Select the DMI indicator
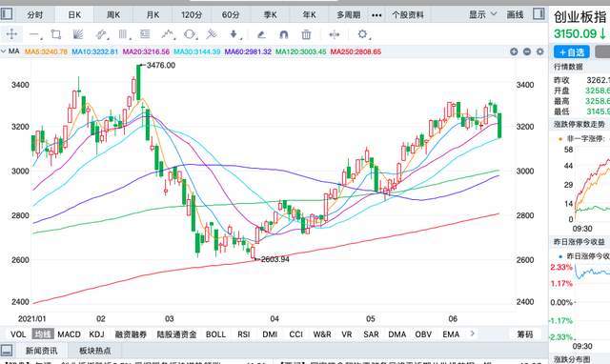610x364 pixels. (270, 334)
